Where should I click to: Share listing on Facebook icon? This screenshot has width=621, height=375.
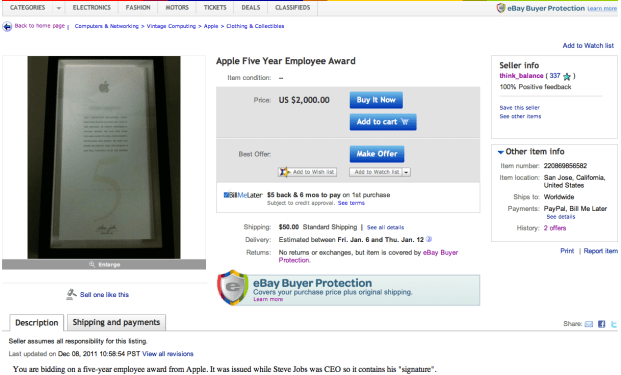click(601, 324)
